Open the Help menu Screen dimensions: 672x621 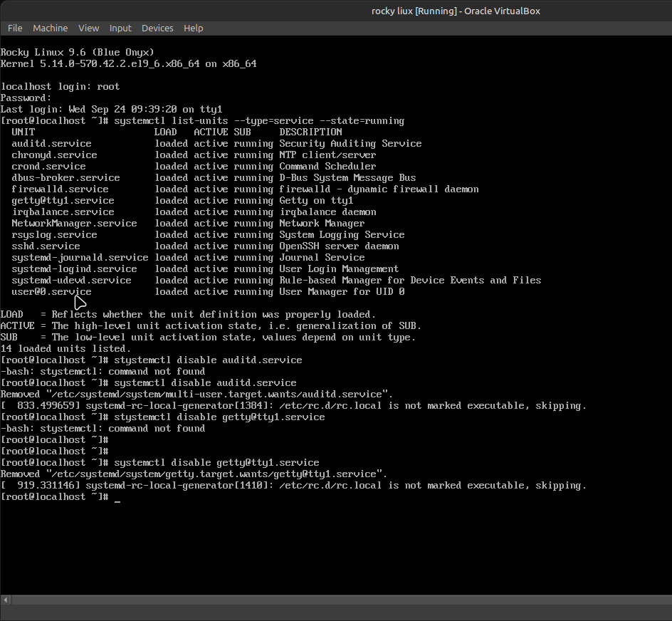[x=194, y=28]
